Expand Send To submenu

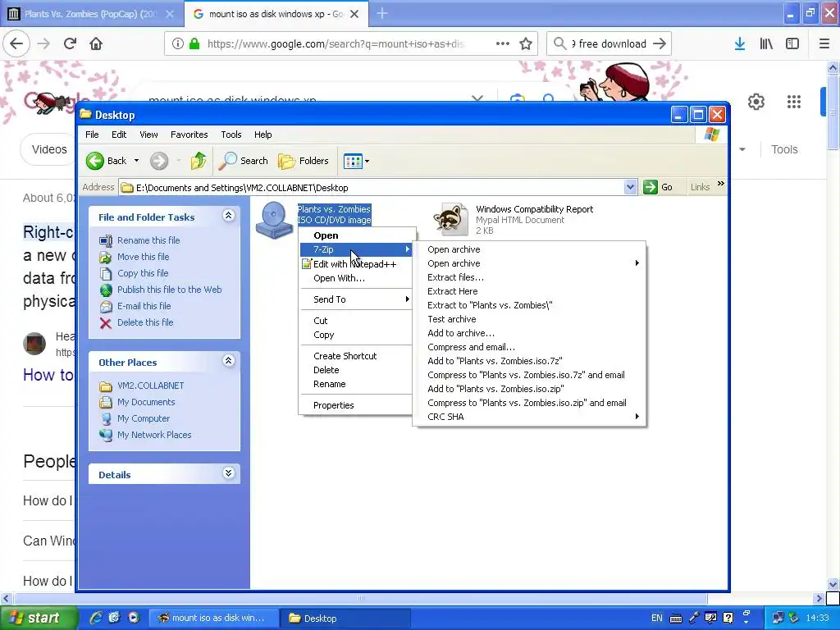pos(356,299)
